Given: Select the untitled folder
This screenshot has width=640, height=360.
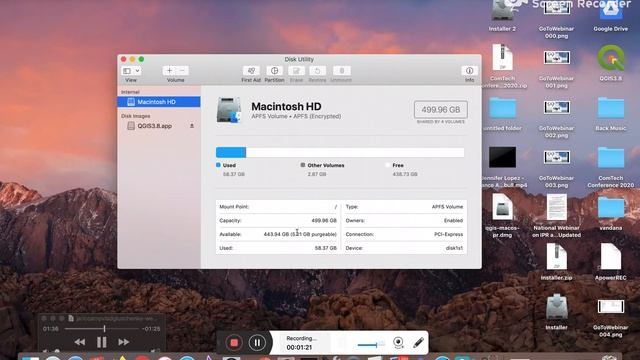Looking at the screenshot, I should [x=502, y=114].
